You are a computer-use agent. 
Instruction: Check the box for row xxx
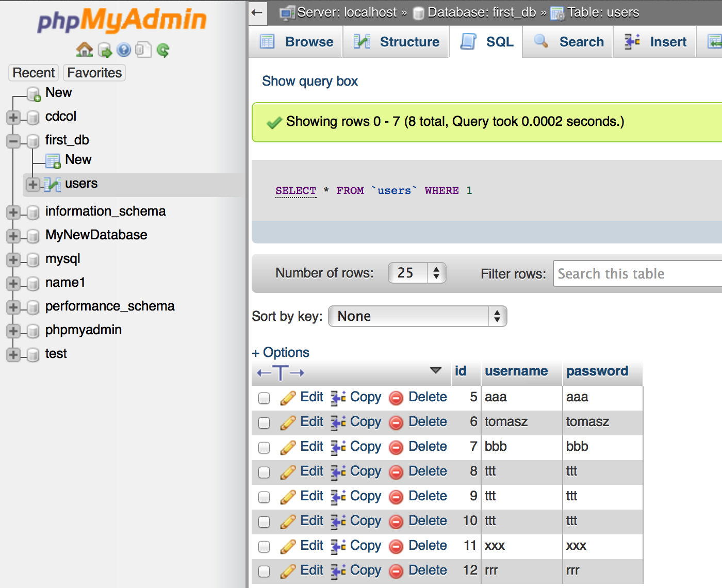264,547
